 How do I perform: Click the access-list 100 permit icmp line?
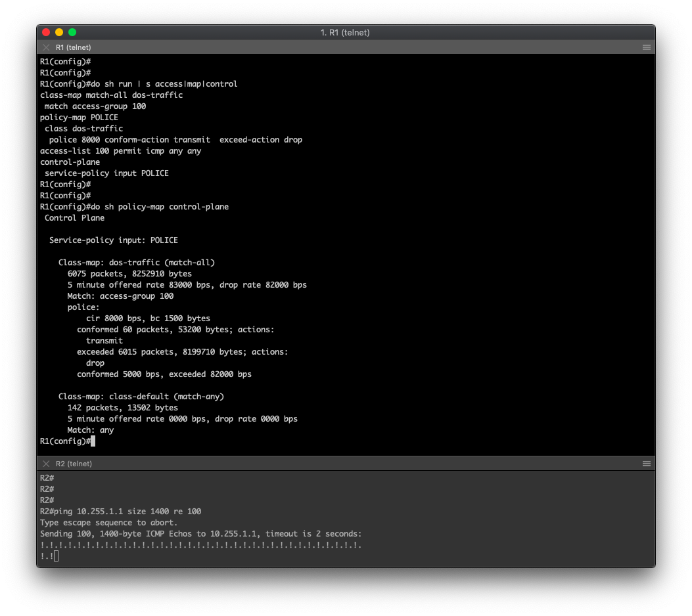120,150
